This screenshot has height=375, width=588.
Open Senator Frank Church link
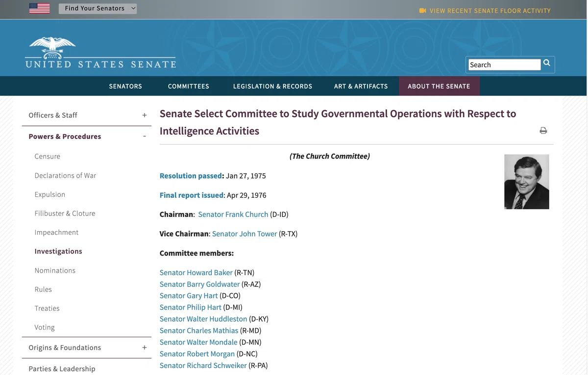pyautogui.click(x=233, y=214)
